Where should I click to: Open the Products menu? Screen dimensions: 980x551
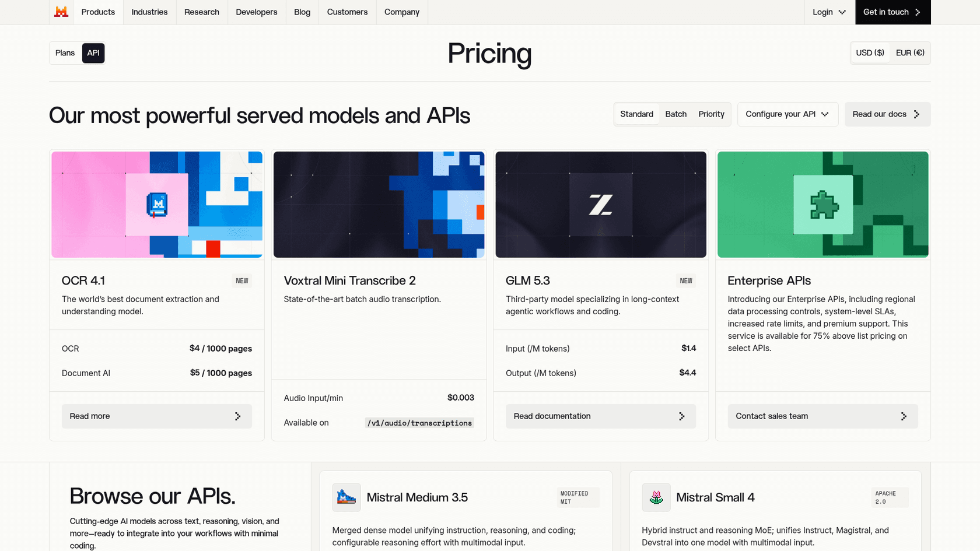[98, 12]
